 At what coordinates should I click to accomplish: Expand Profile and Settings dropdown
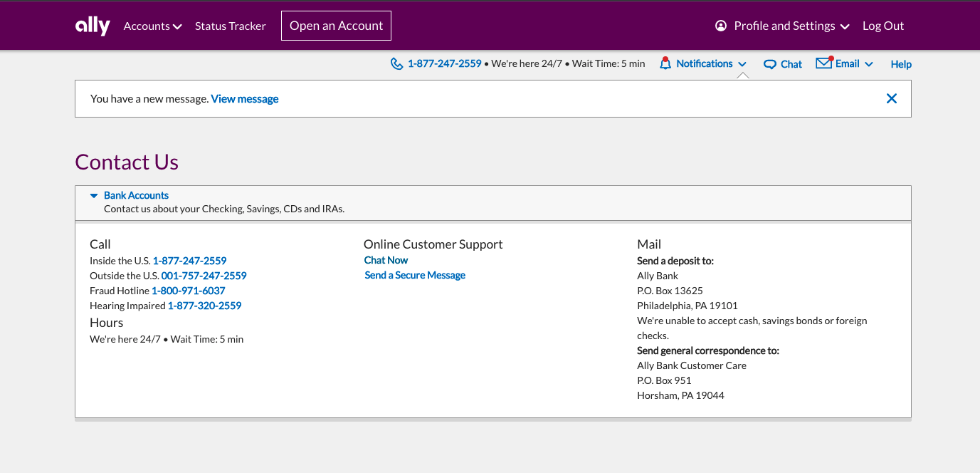tap(845, 26)
